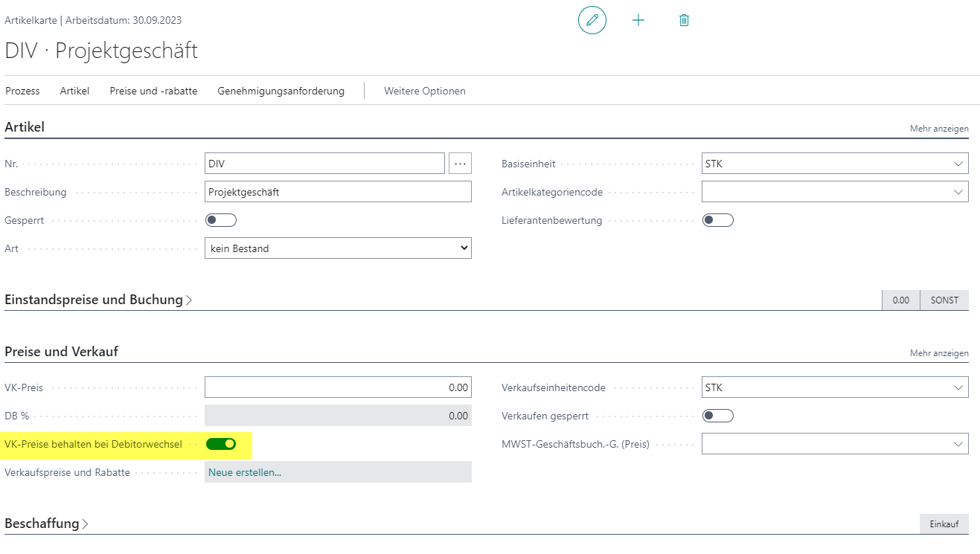980x554 pixels.
Task: Click the Basiseinheit field label
Action: 528,164
